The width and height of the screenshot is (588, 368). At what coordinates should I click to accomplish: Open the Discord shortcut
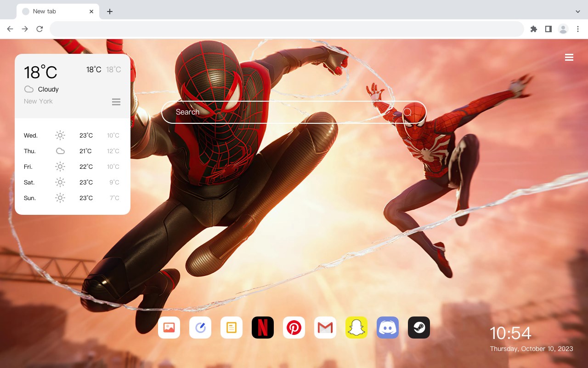coord(388,328)
